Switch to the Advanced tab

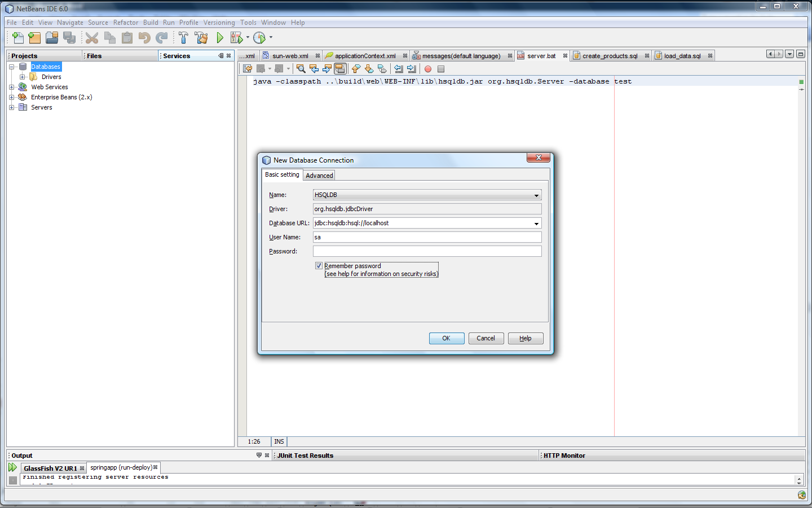click(319, 176)
